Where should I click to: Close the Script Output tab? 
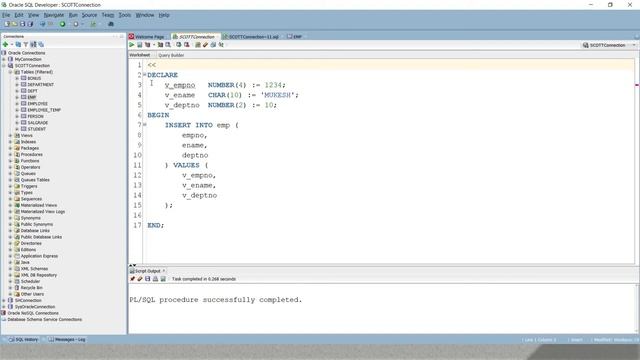164,271
